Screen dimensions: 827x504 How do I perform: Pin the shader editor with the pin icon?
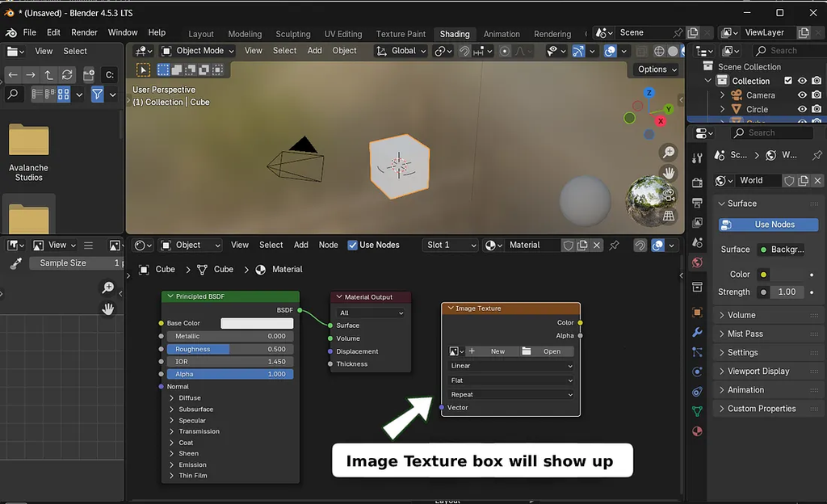pyautogui.click(x=614, y=246)
